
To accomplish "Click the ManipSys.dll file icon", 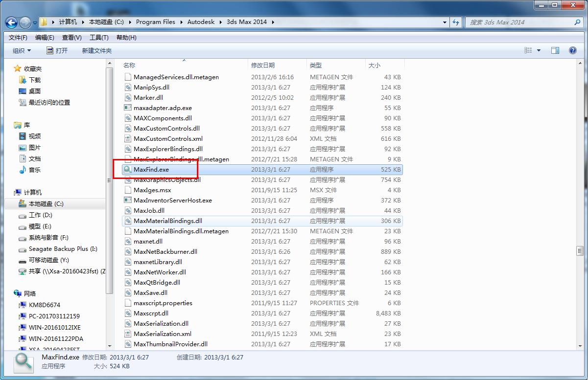I will [x=128, y=87].
